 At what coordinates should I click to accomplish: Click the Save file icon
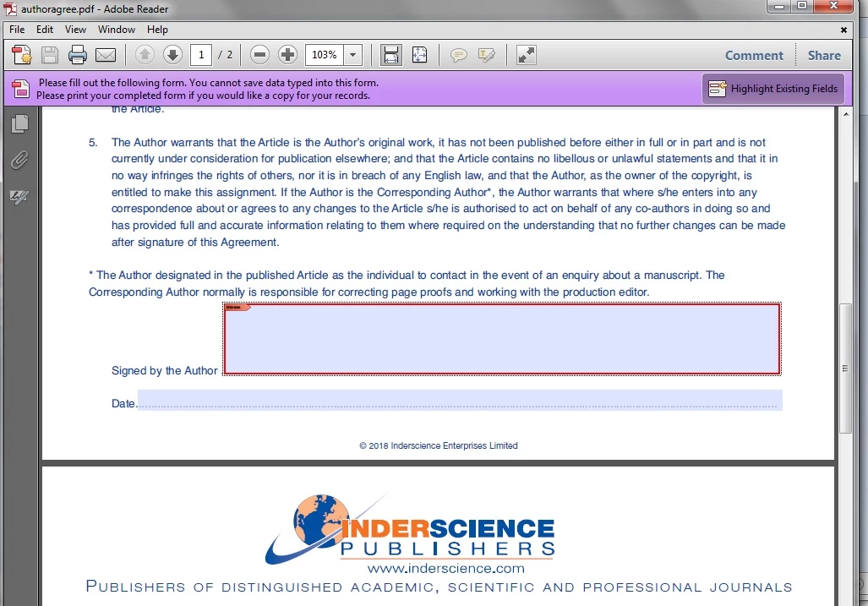point(50,55)
